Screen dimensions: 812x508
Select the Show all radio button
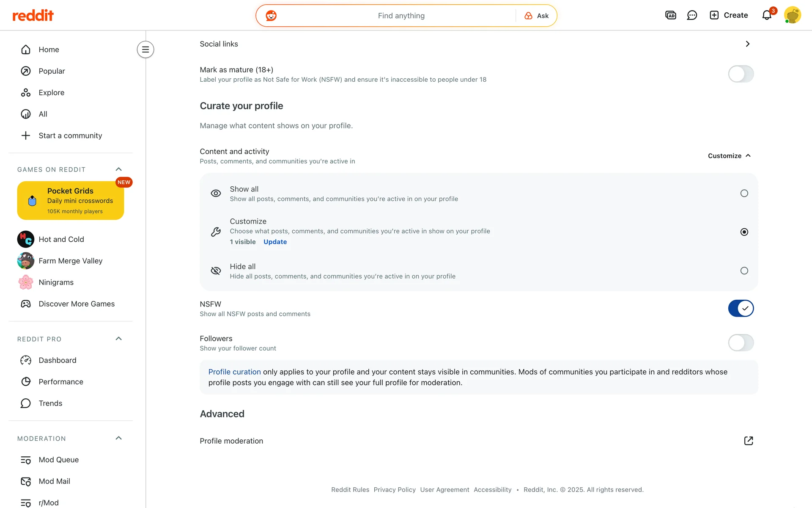744,193
